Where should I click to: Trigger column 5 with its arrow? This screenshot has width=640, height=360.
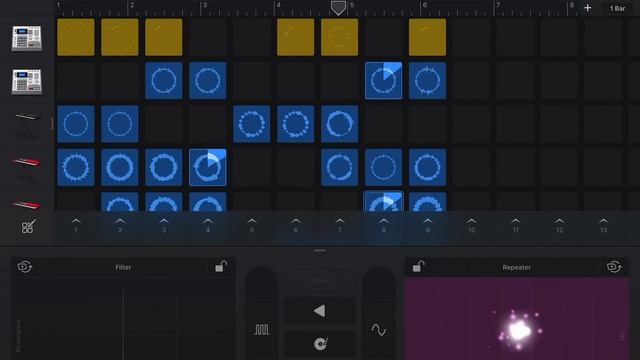[252, 225]
